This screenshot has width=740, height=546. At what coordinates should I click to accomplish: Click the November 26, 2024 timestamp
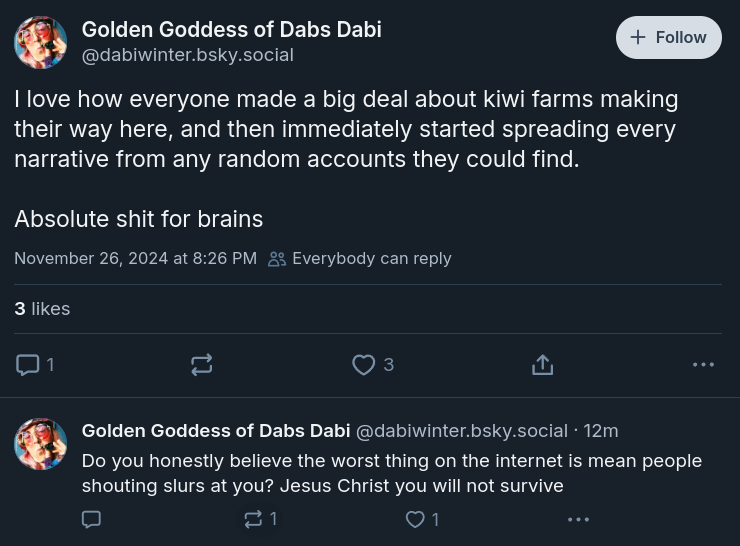click(135, 258)
